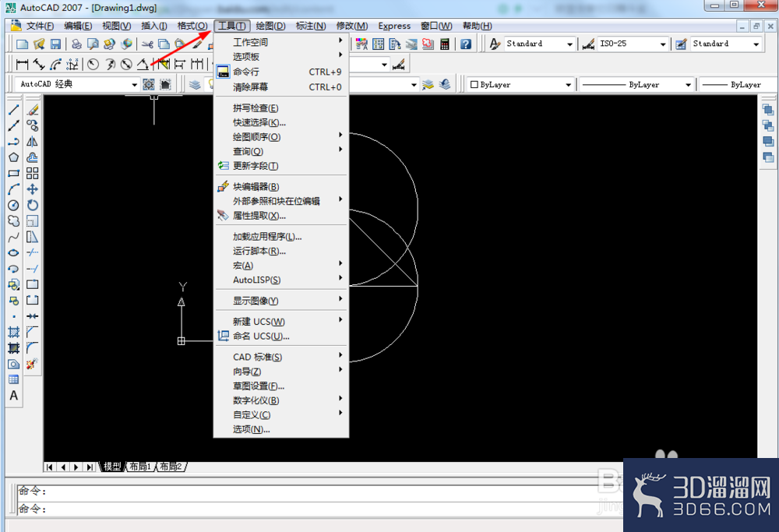Open the Help question mark icon

tap(466, 44)
